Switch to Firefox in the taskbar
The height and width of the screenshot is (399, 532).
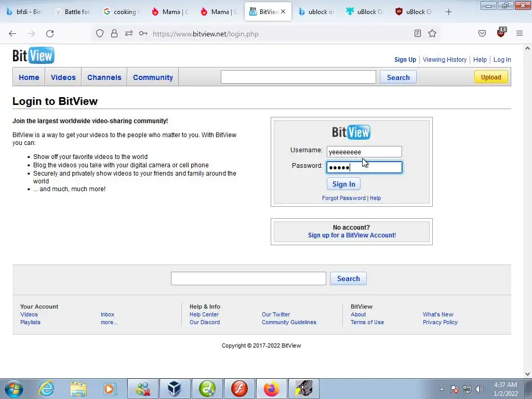(x=271, y=389)
